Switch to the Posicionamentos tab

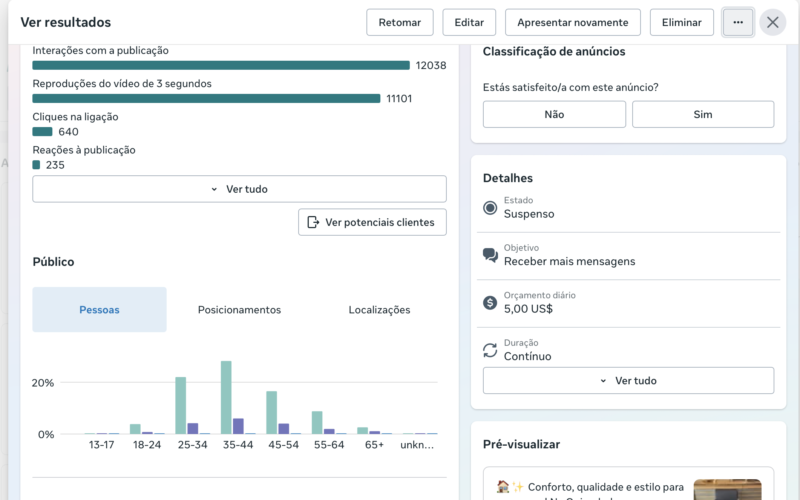239,310
